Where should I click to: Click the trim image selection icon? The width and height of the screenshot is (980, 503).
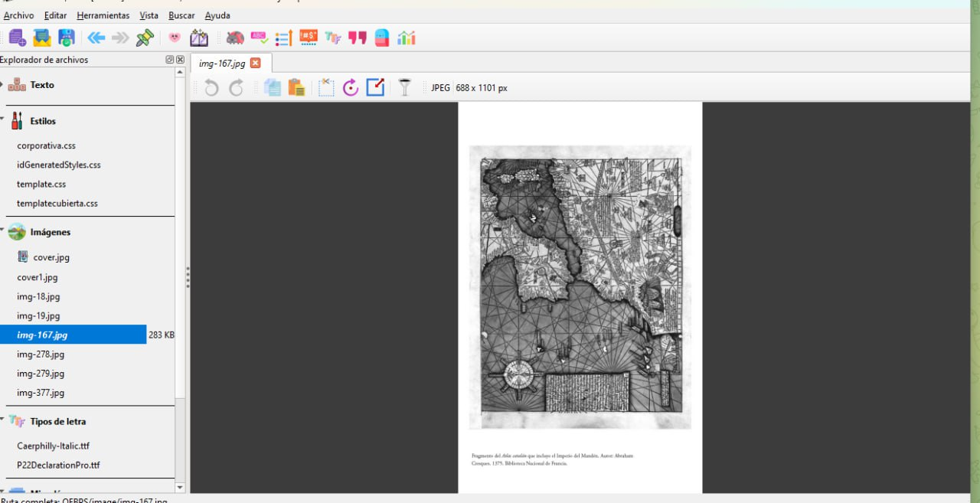(326, 88)
